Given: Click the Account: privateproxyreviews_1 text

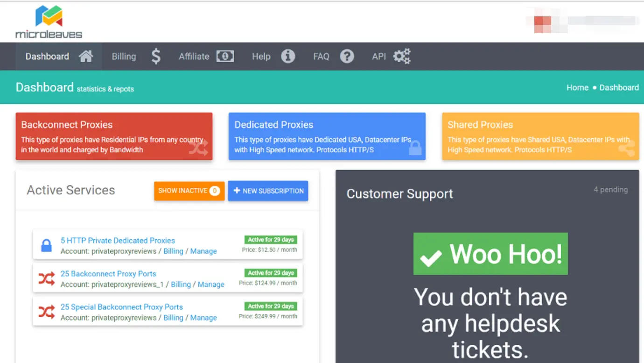Looking at the screenshot, I should point(112,285).
